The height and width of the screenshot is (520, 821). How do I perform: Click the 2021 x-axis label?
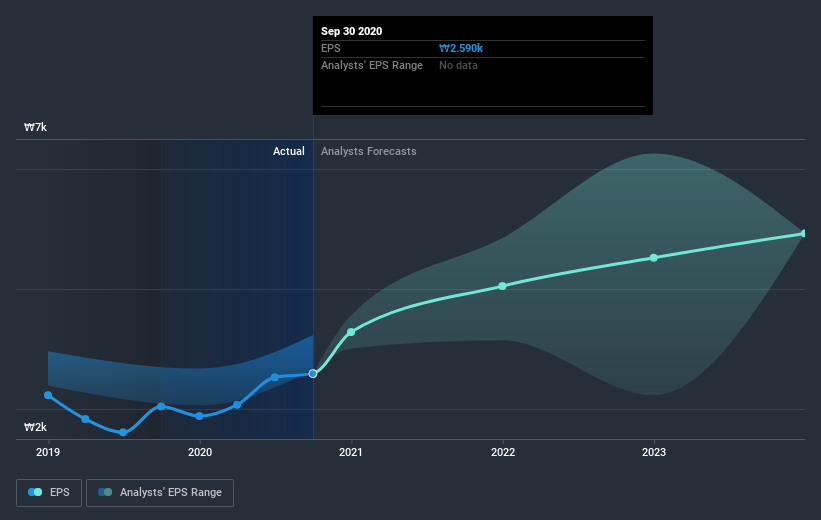pyautogui.click(x=351, y=452)
